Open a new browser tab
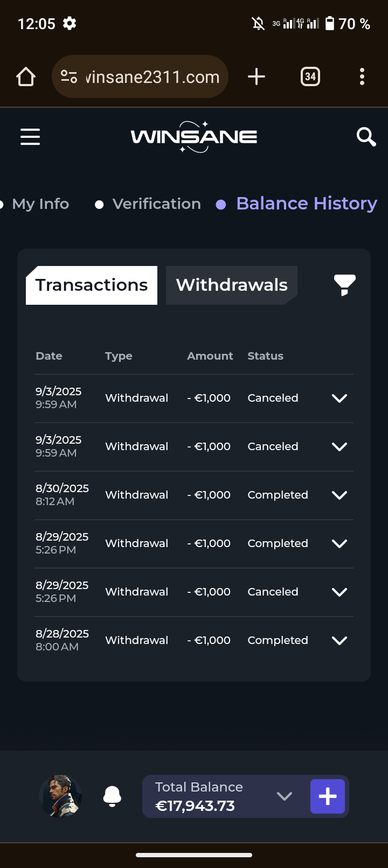 (257, 77)
